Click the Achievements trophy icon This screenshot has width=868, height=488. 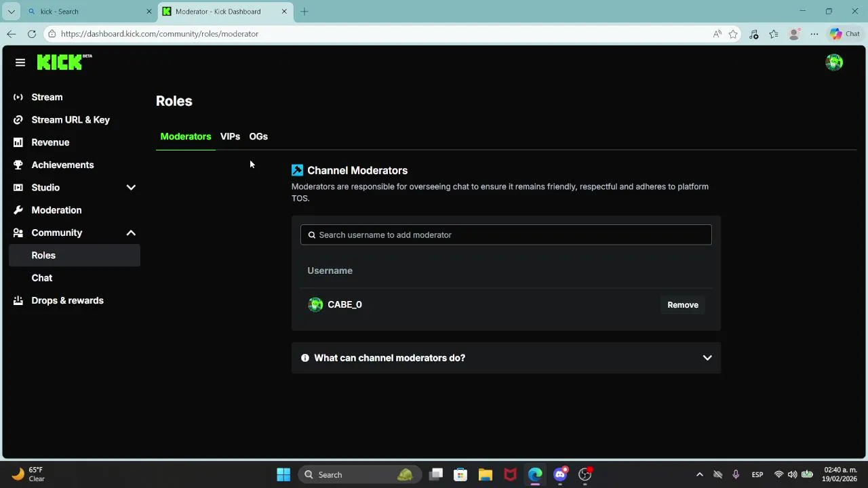(x=18, y=165)
